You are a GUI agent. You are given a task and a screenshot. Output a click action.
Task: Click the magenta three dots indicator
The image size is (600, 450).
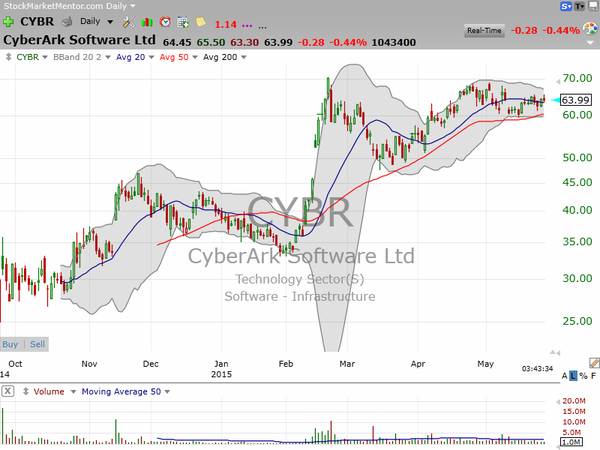click(x=247, y=26)
